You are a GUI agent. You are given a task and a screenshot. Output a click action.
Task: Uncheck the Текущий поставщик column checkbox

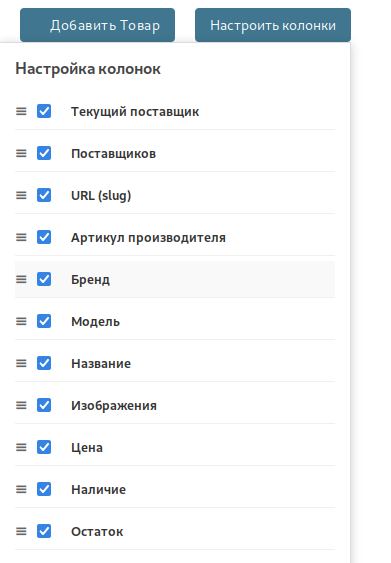click(44, 111)
